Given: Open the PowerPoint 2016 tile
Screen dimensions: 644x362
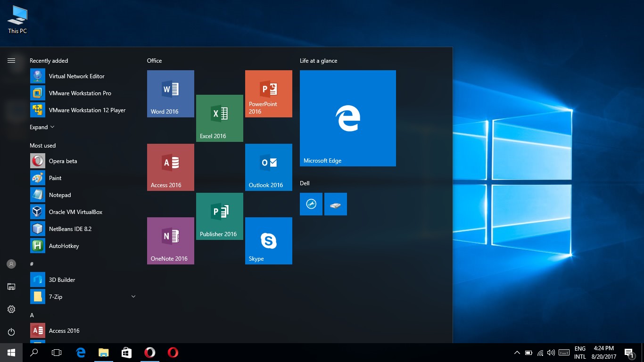Looking at the screenshot, I should click(x=268, y=93).
